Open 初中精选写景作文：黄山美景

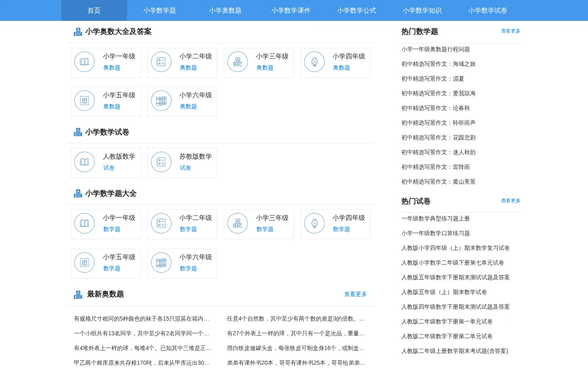pos(439,182)
